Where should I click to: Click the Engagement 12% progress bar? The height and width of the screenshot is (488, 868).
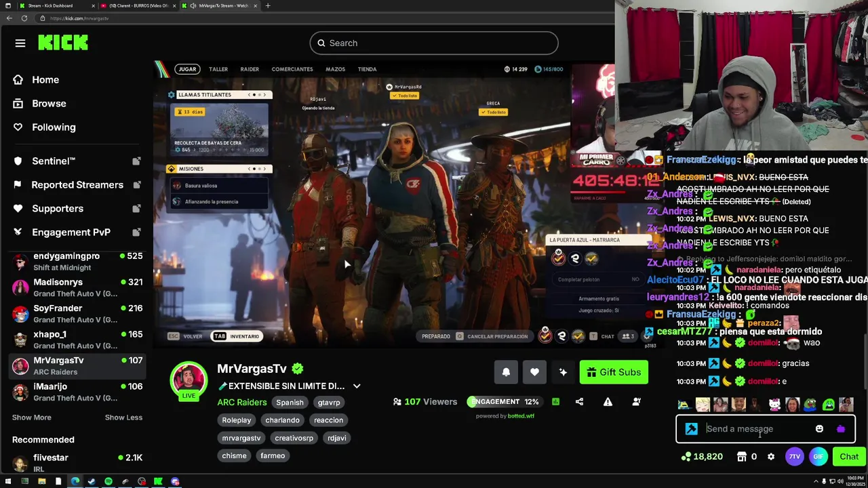tap(506, 402)
